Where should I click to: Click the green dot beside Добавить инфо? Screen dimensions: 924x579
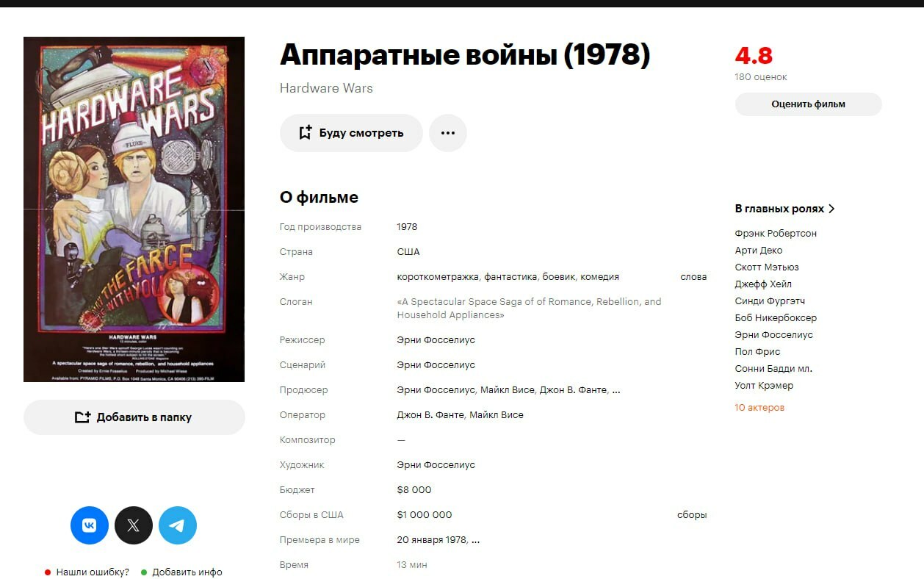pos(144,572)
